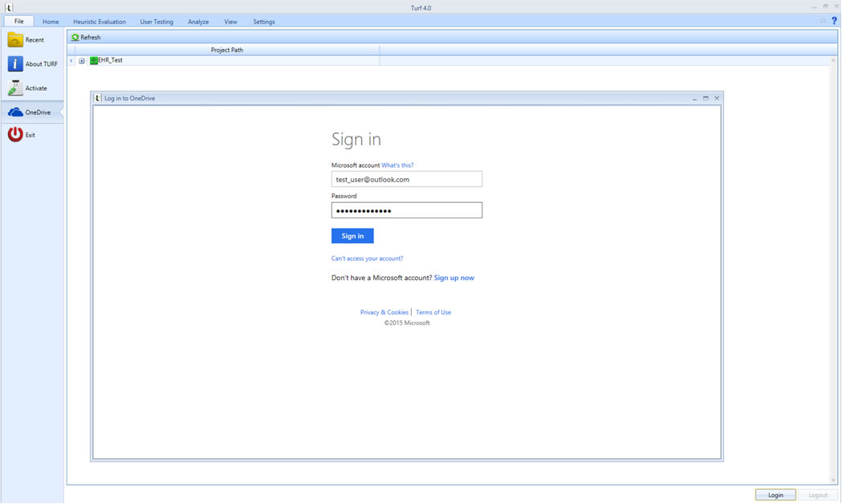Click the Microsoft account email field
Viewport: 842px width, 504px height.
click(406, 179)
